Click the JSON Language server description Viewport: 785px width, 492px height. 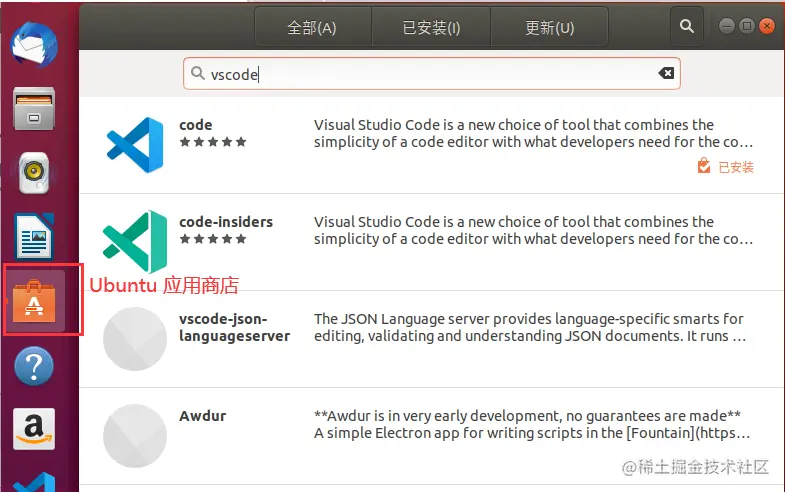click(530, 327)
